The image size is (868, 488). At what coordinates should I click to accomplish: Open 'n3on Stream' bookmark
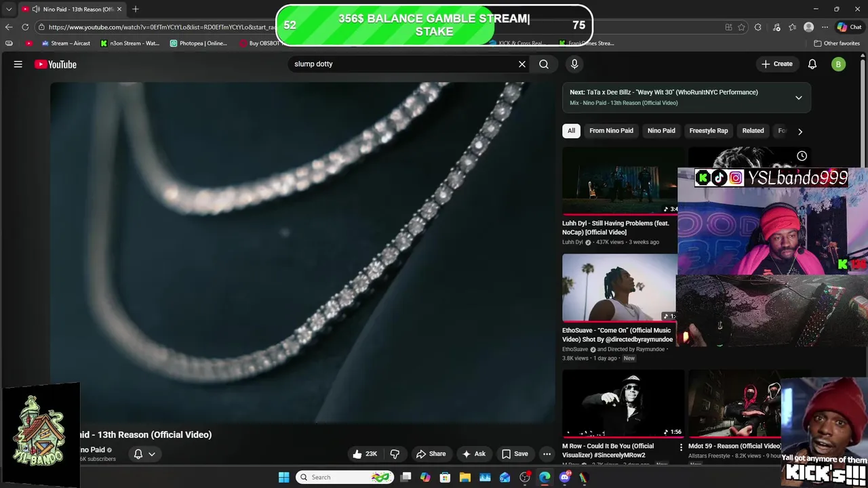[130, 43]
